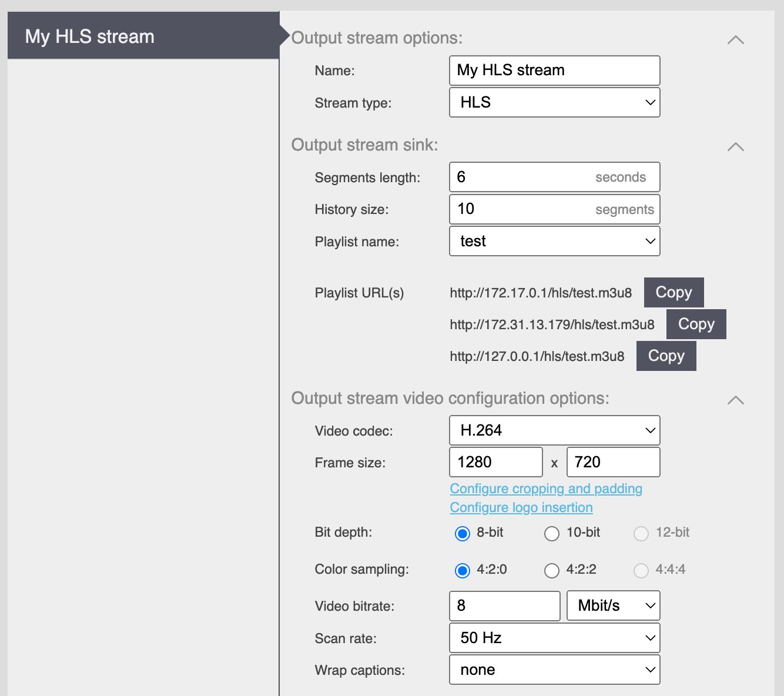Click the frame height field 720
This screenshot has width=784, height=696.
[614, 462]
